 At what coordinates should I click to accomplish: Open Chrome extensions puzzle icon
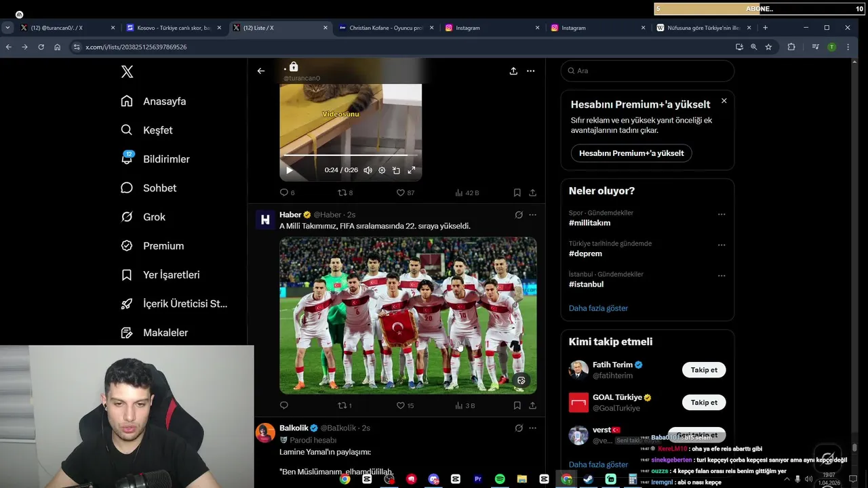point(791,47)
